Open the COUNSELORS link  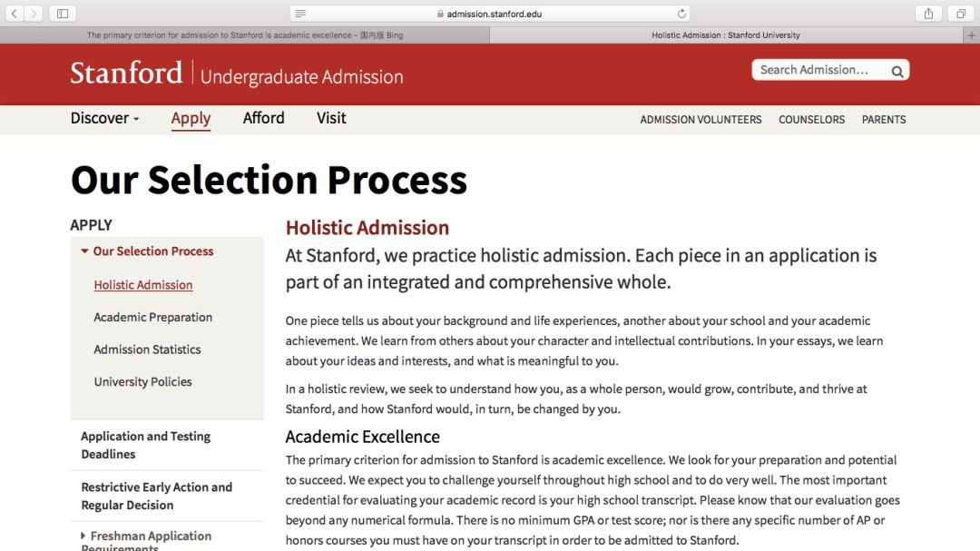click(811, 120)
